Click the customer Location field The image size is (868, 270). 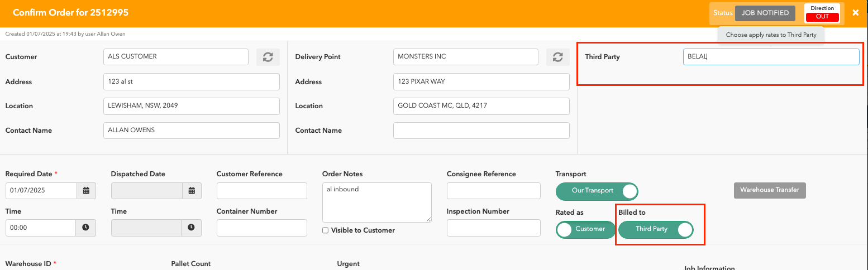(192, 106)
